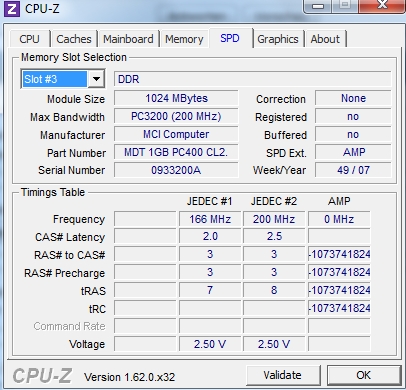Open the Graphics tab
This screenshot has width=406, height=390.
278,39
